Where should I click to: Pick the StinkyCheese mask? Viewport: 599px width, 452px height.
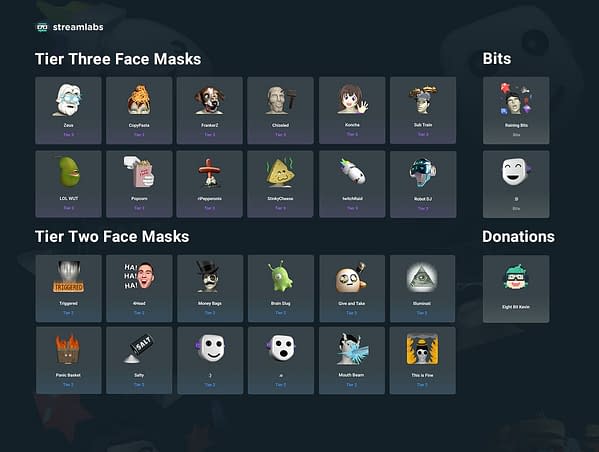(x=280, y=184)
